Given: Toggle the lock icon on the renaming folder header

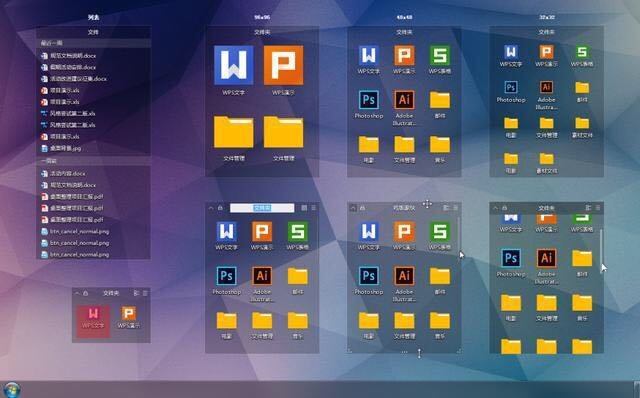Looking at the screenshot, I should click(x=220, y=208).
